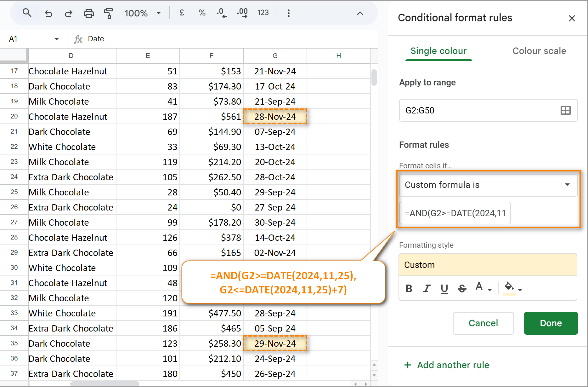Screen dimensions: 588x387
Task: Click cell containing 187
Action: 148,116
